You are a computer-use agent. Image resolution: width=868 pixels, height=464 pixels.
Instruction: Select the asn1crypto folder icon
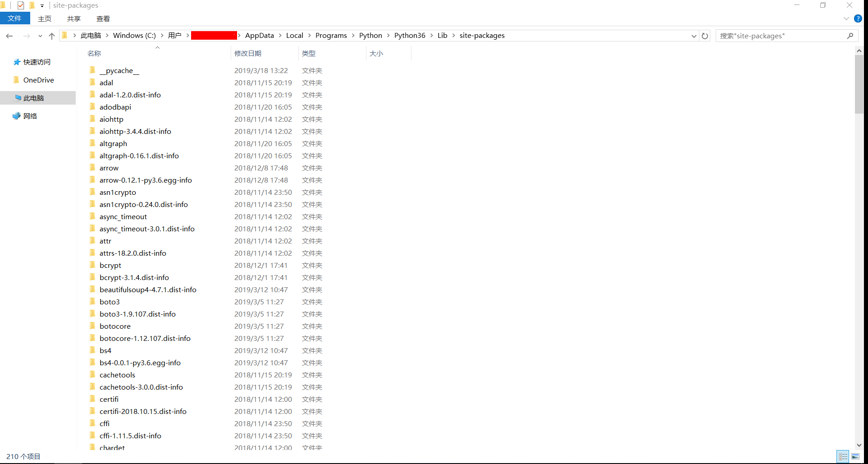(x=92, y=192)
